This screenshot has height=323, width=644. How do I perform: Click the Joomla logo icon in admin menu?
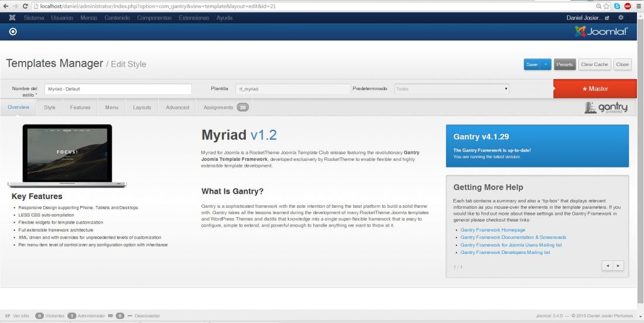12,18
